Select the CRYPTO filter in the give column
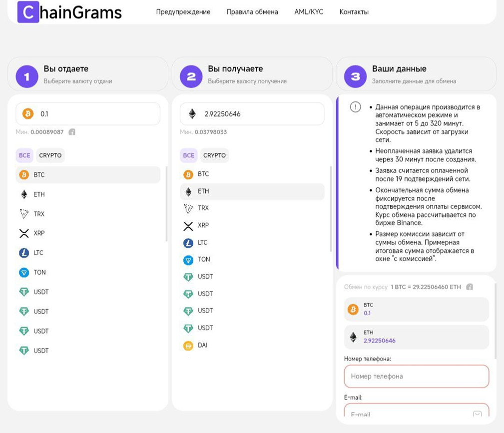This screenshot has width=504, height=433. point(50,155)
